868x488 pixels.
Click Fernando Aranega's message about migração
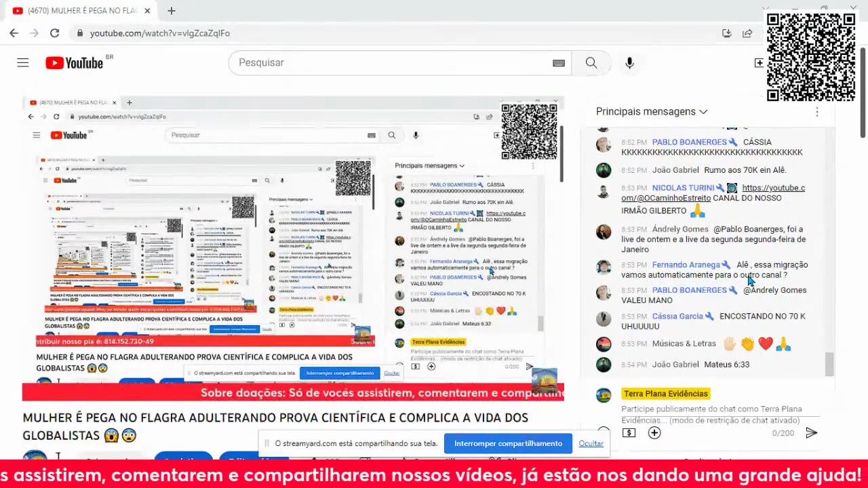715,270
